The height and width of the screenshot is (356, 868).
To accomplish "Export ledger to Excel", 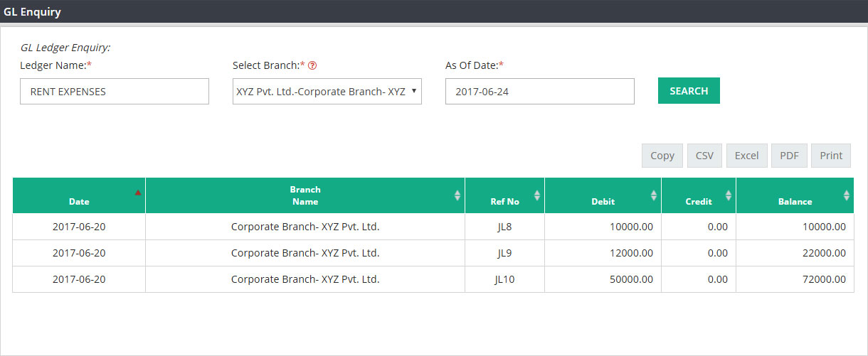I will point(746,156).
